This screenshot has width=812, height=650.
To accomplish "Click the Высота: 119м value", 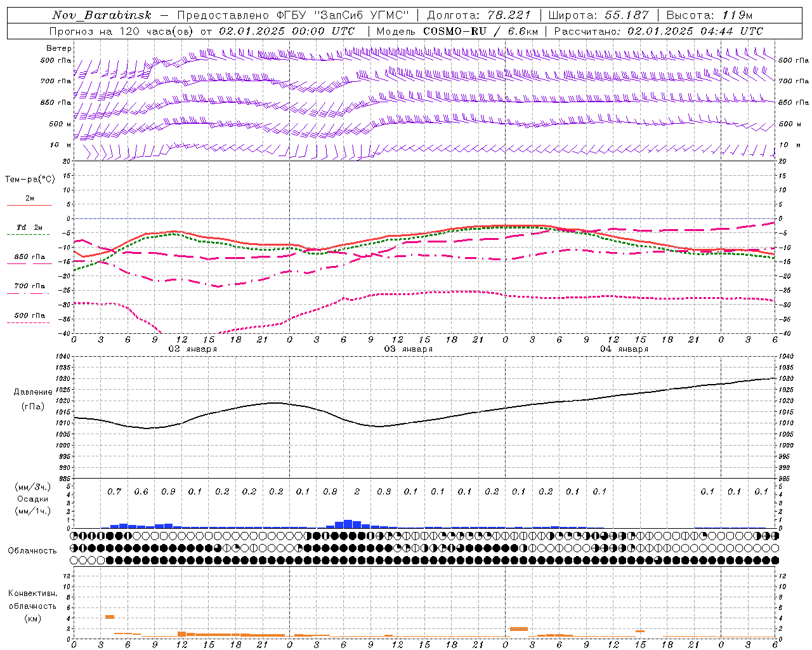I will click(x=710, y=15).
